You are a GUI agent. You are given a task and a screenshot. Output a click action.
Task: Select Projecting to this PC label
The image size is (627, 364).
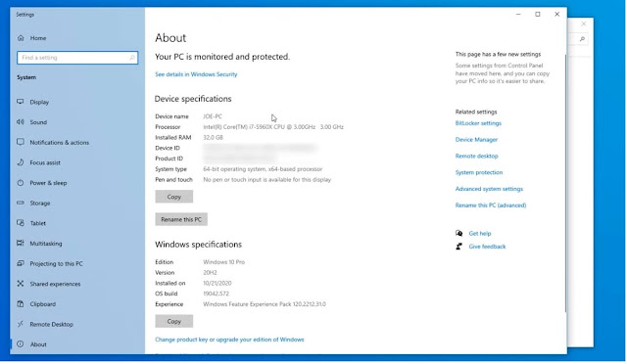[x=57, y=264]
